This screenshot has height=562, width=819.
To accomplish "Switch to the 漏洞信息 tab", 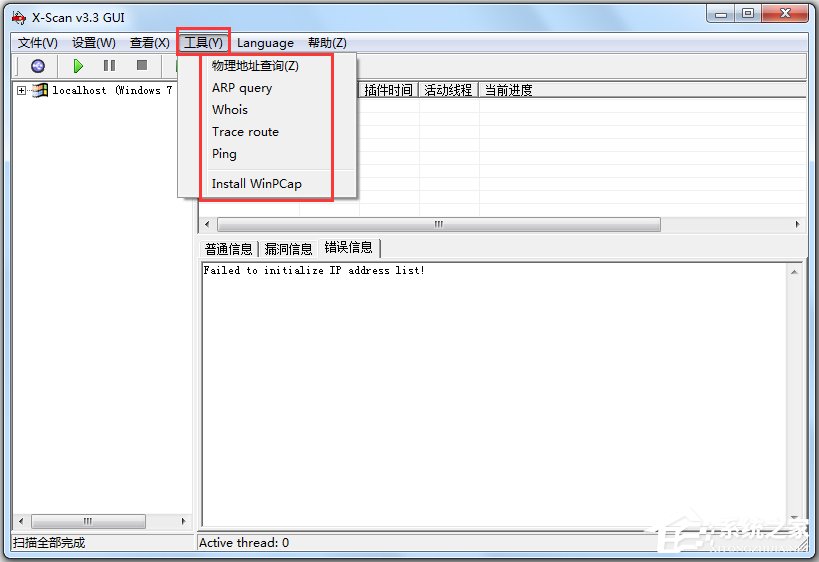I will pyautogui.click(x=288, y=249).
